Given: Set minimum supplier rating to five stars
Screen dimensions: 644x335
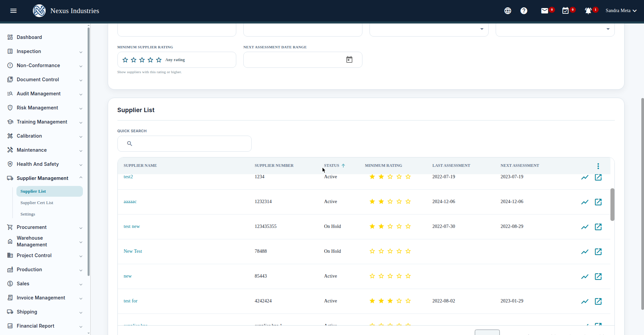Looking at the screenshot, I should point(159,60).
